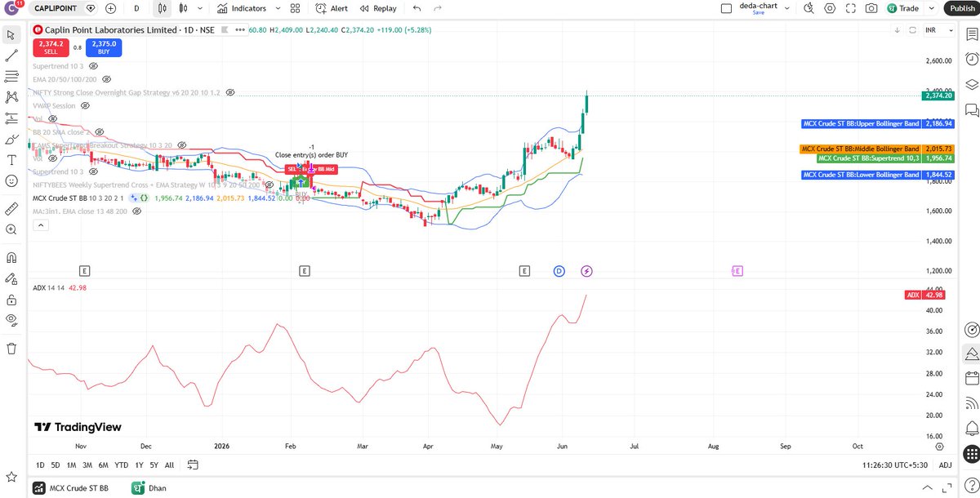Add symbol to compare with plus icon

click(x=111, y=8)
